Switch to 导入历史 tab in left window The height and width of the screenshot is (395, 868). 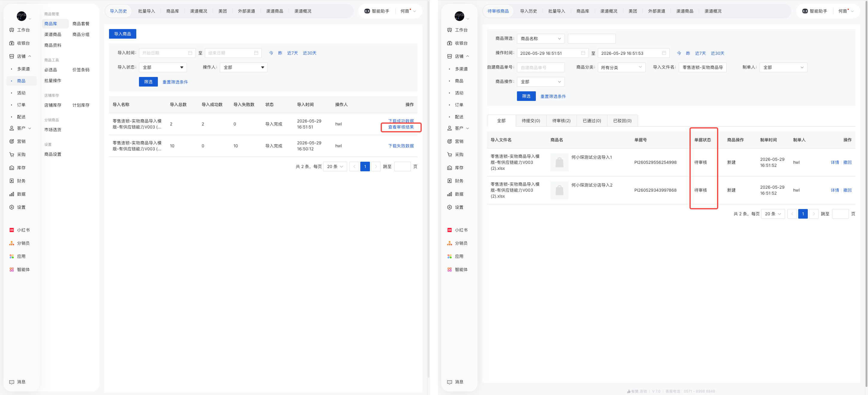pyautogui.click(x=118, y=11)
